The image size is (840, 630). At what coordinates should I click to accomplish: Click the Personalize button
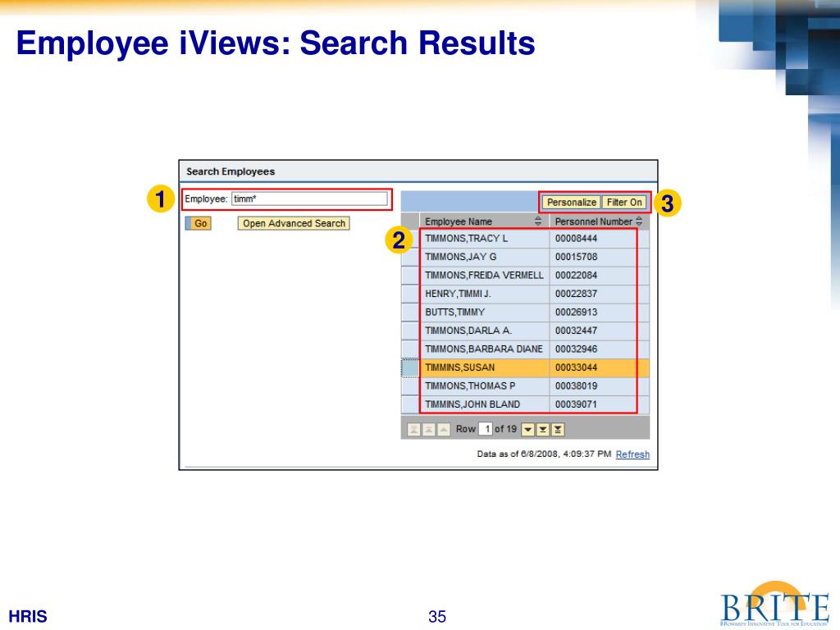point(571,202)
